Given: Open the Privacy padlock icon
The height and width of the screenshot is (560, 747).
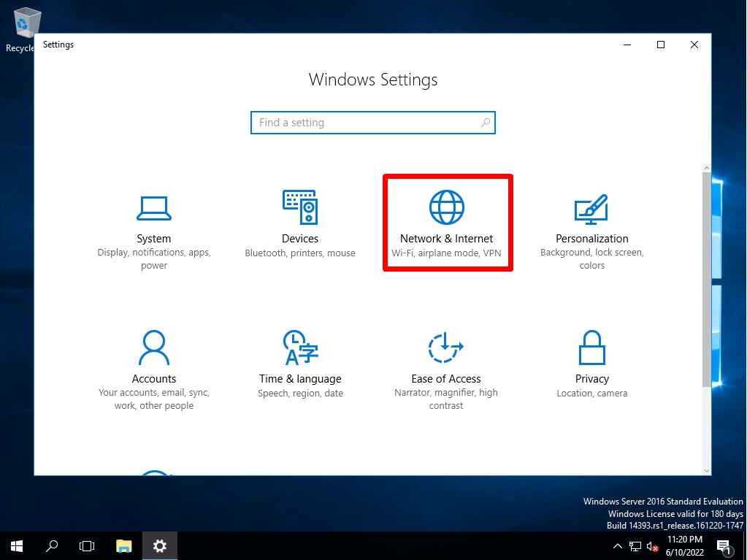Looking at the screenshot, I should 591,348.
